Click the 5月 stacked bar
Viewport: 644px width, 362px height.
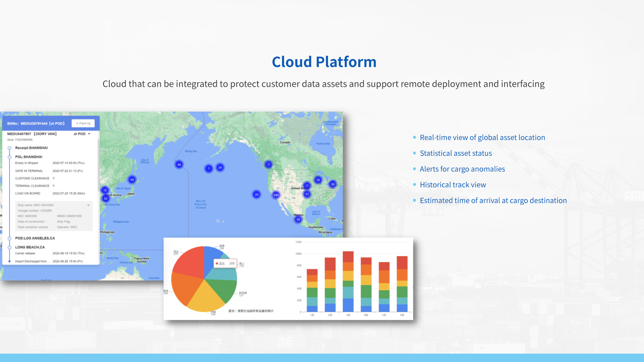384,287
